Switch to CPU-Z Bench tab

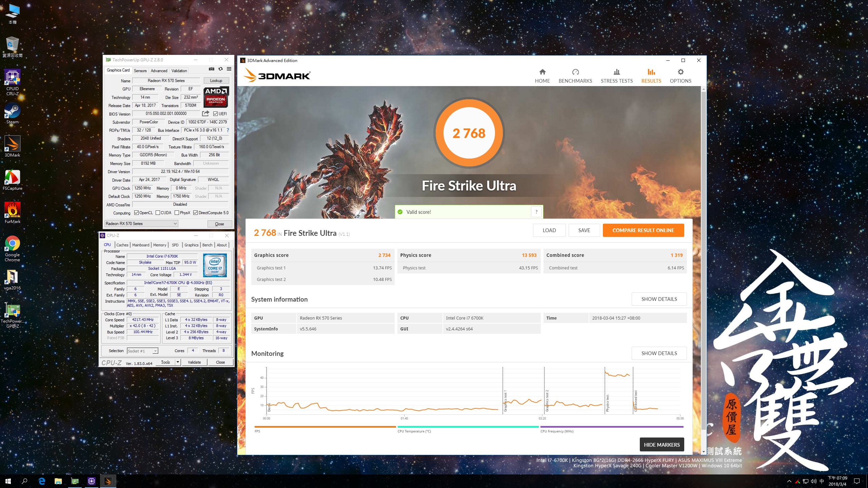pyautogui.click(x=208, y=245)
